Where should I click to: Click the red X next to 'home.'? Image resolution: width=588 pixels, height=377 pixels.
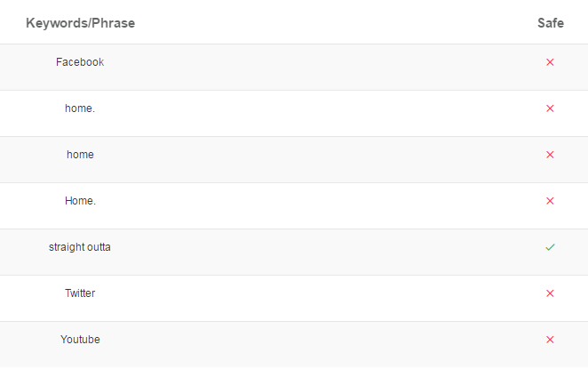click(550, 108)
